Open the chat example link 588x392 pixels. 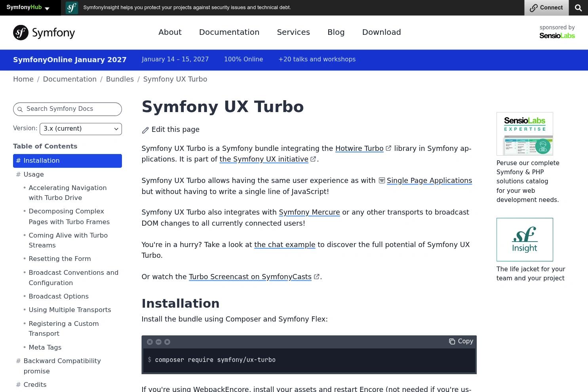tap(285, 245)
